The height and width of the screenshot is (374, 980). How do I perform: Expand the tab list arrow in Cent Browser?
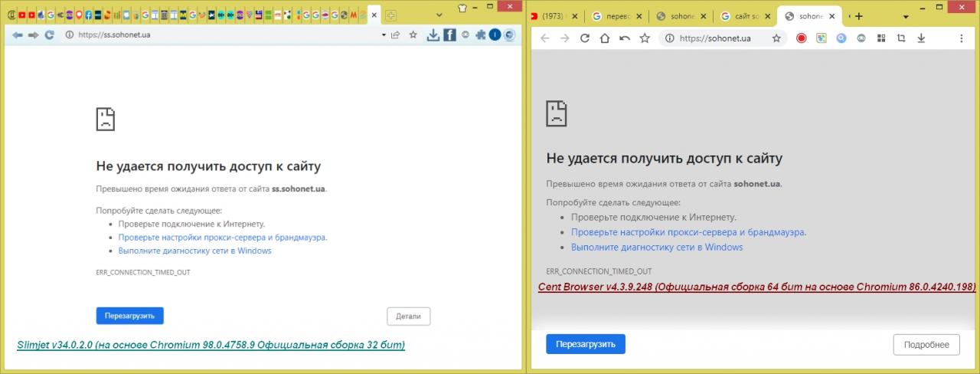pos(906,16)
